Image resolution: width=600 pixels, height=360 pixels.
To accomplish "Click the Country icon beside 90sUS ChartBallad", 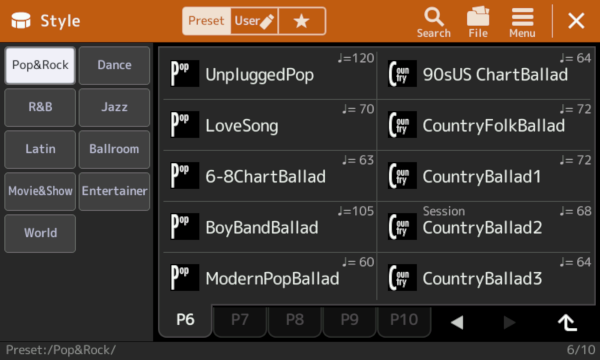I will point(402,73).
